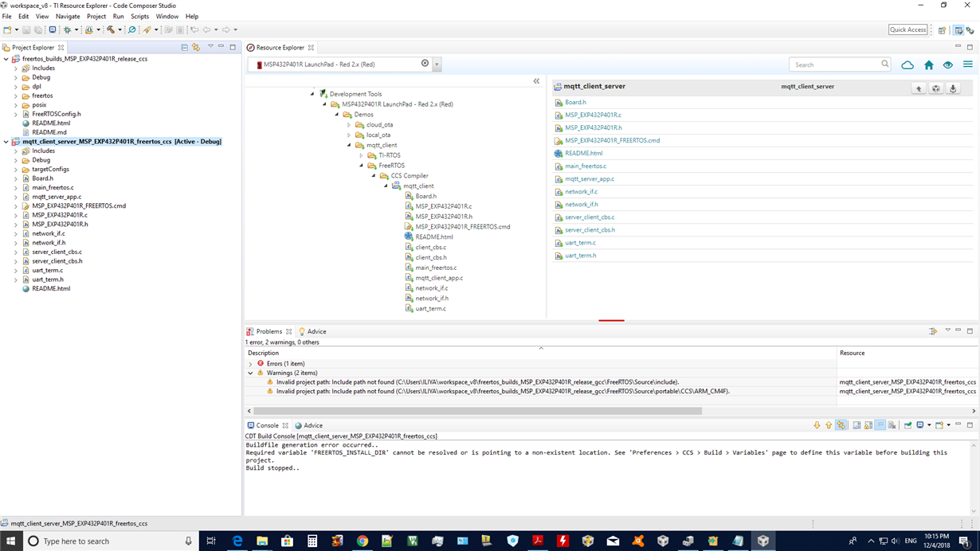Collapse the Resource Explorer tree pane
This screenshot has height=551, width=980.
[536, 81]
